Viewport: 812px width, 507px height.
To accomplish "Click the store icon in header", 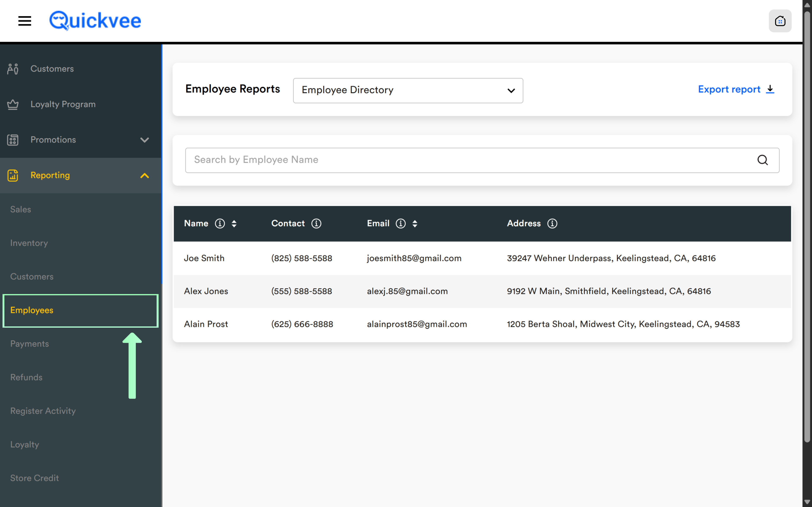I will [x=780, y=21].
